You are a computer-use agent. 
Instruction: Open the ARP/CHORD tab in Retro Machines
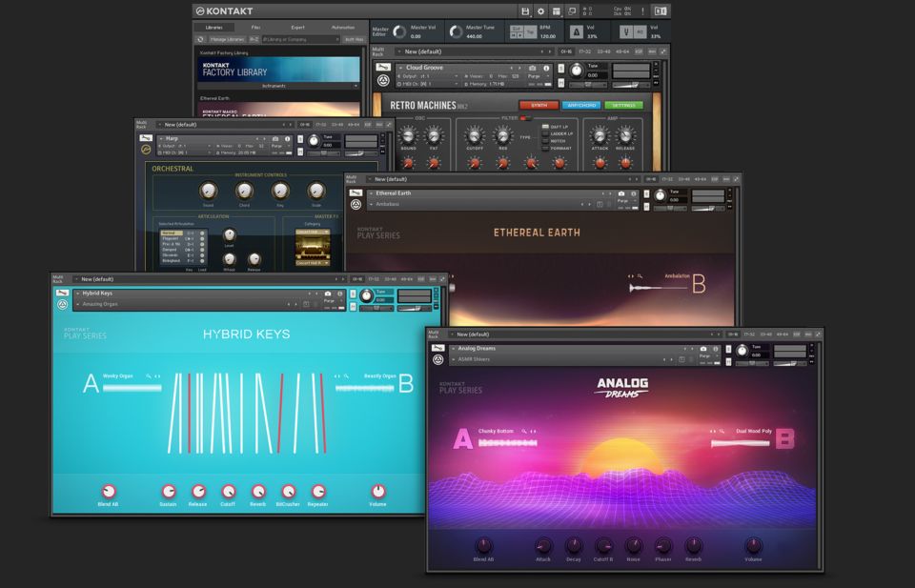click(580, 106)
